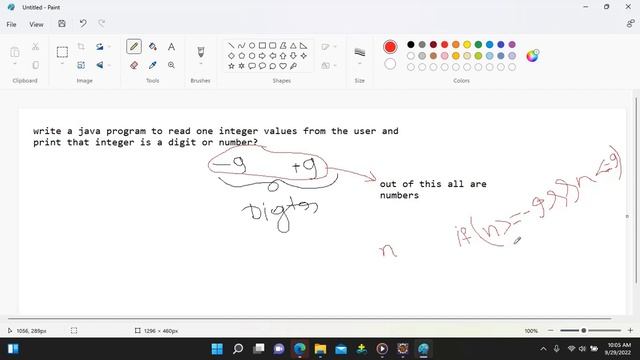Select the Brushes tool icon
The height and width of the screenshot is (360, 640).
tap(200, 51)
